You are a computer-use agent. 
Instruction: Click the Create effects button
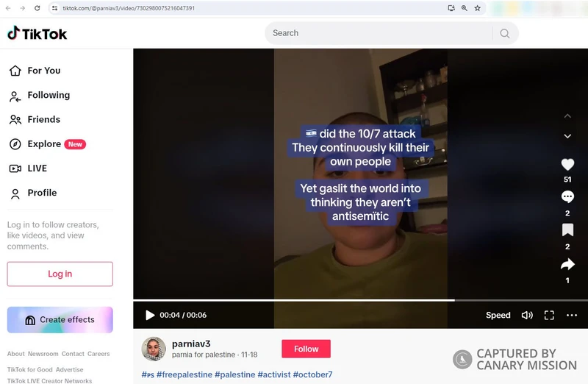point(60,320)
